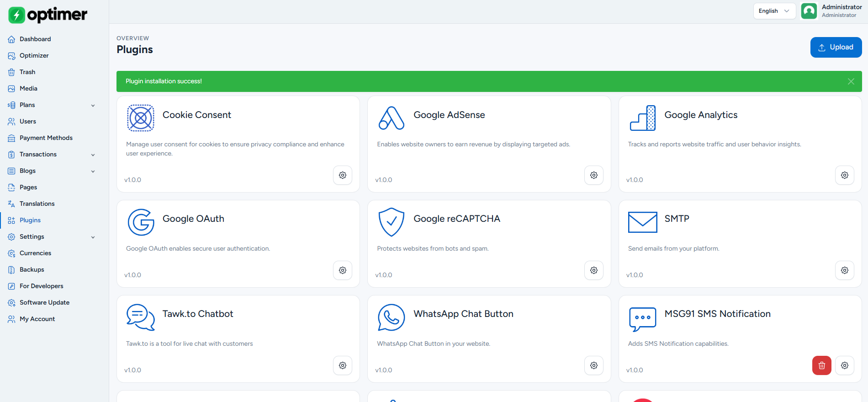Click the Tawk.to Chatbot settings gear

[x=343, y=365]
